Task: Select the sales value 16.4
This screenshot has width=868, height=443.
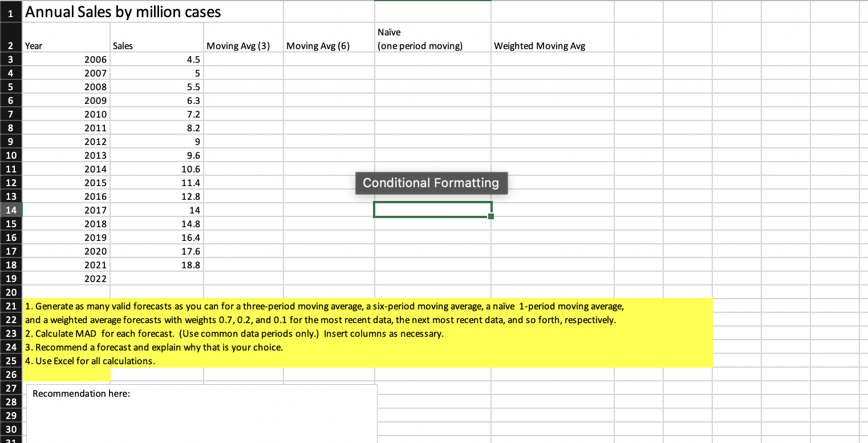Action: [157, 237]
